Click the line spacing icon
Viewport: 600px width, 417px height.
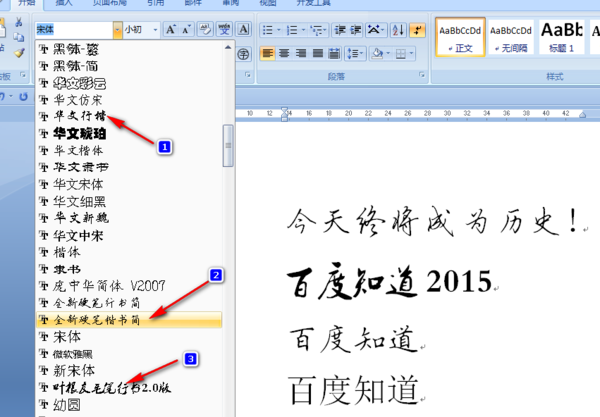pos(352,54)
